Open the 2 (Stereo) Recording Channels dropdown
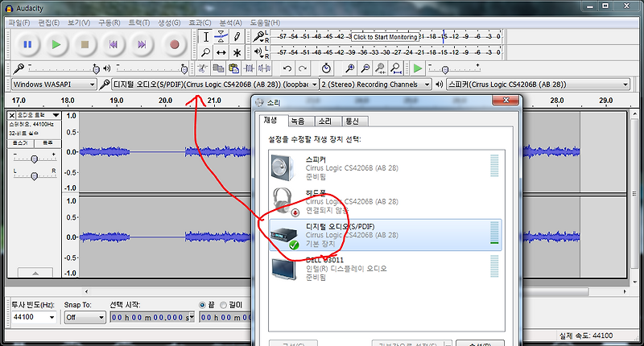 pos(375,84)
